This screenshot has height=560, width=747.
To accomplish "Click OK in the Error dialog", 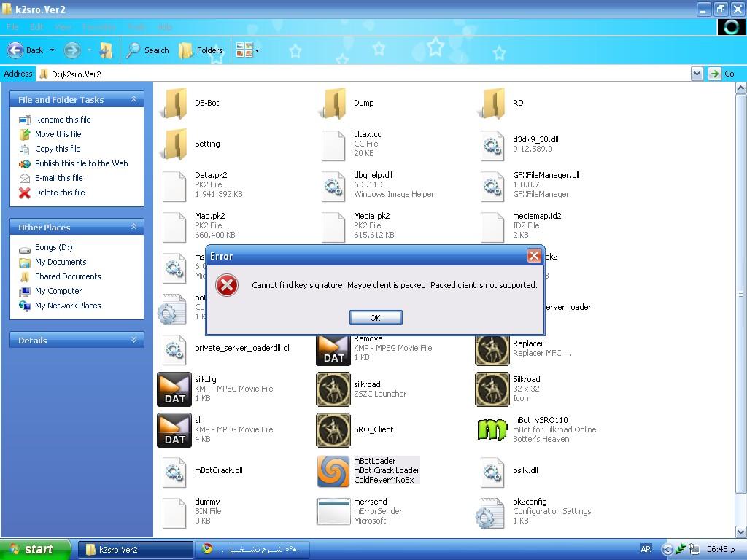I will 375,317.
